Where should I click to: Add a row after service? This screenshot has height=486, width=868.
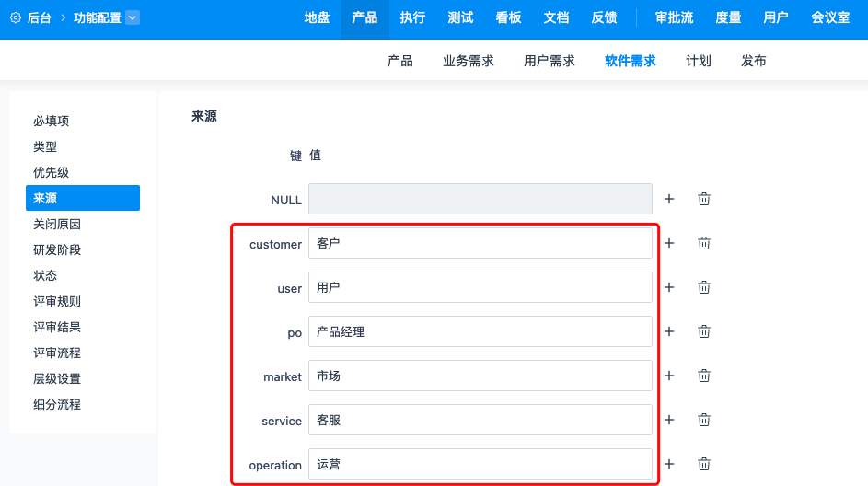(x=669, y=420)
